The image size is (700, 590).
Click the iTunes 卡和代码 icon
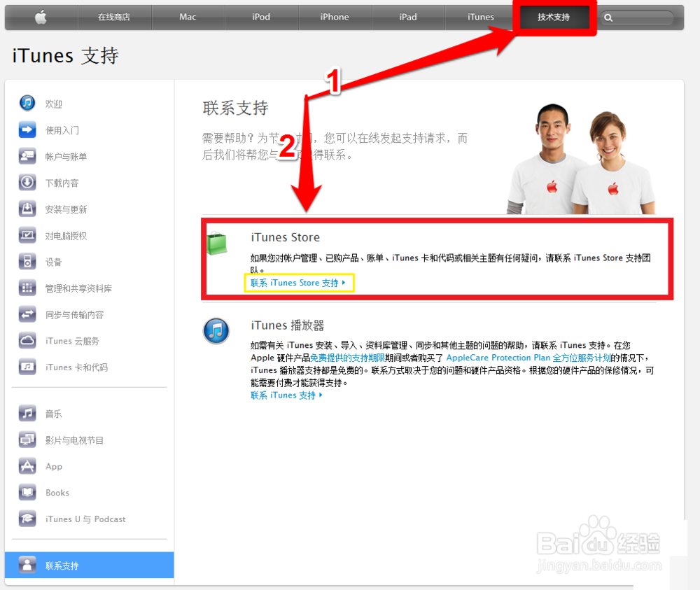click(x=27, y=367)
